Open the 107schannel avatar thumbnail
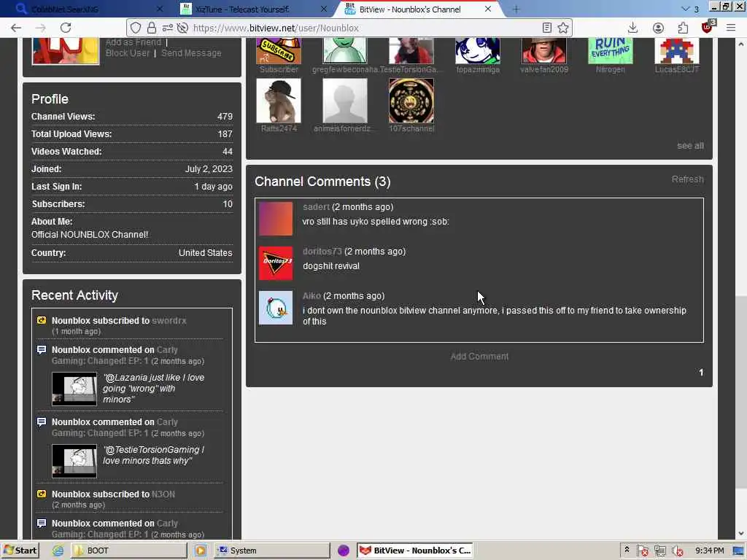The image size is (747, 560). tap(411, 101)
